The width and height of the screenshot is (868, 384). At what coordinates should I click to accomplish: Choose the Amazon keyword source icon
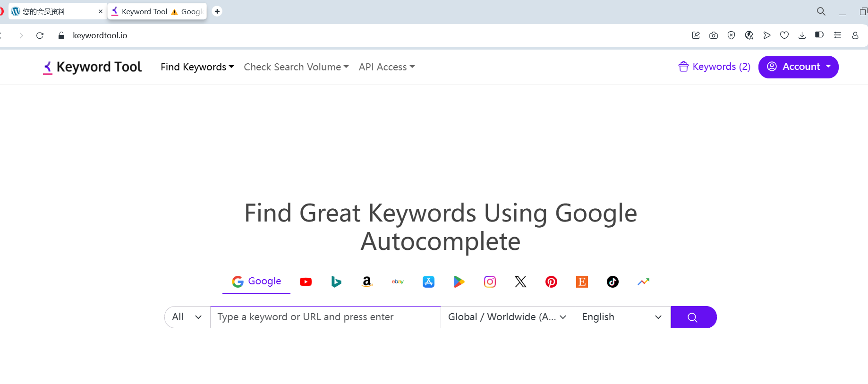(367, 282)
